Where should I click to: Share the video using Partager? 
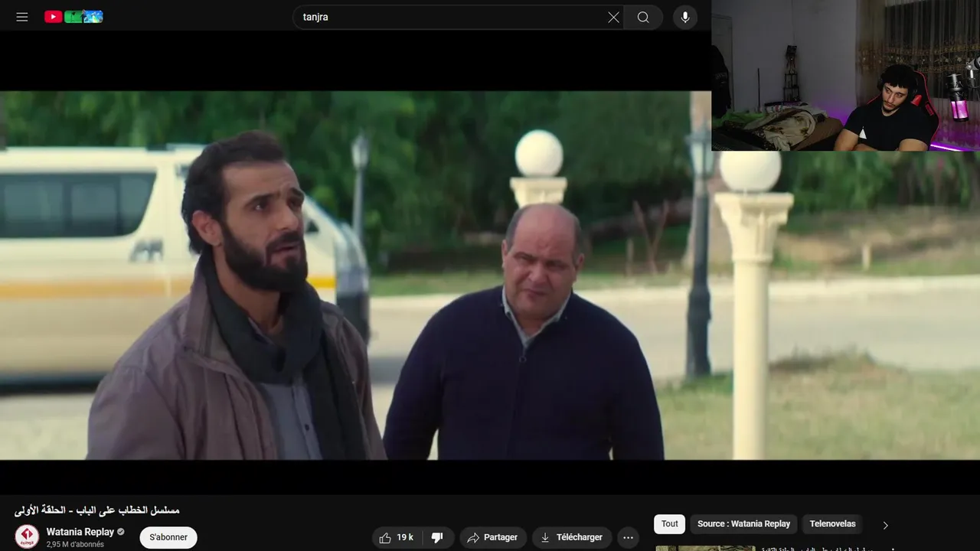(x=492, y=537)
